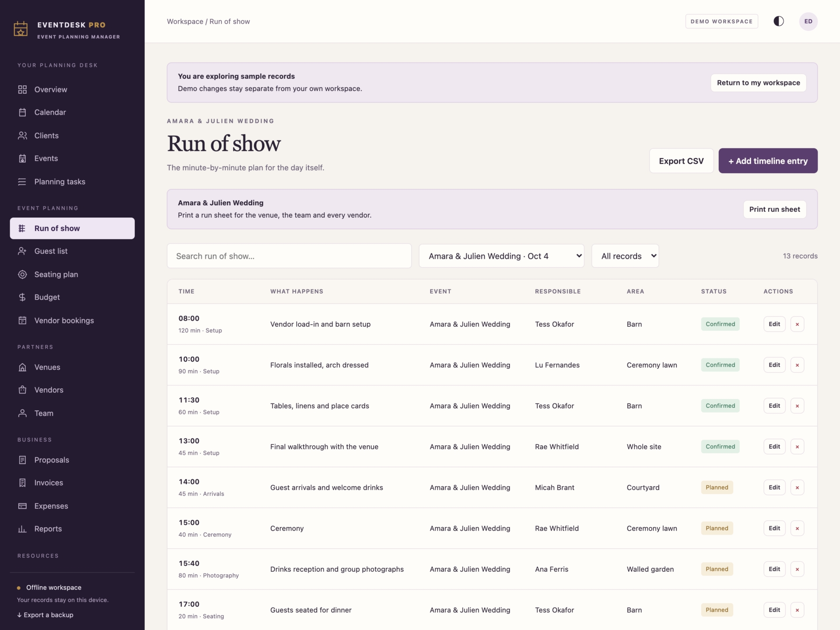Click the Planning tasks list icon
The image size is (840, 630).
22,182
